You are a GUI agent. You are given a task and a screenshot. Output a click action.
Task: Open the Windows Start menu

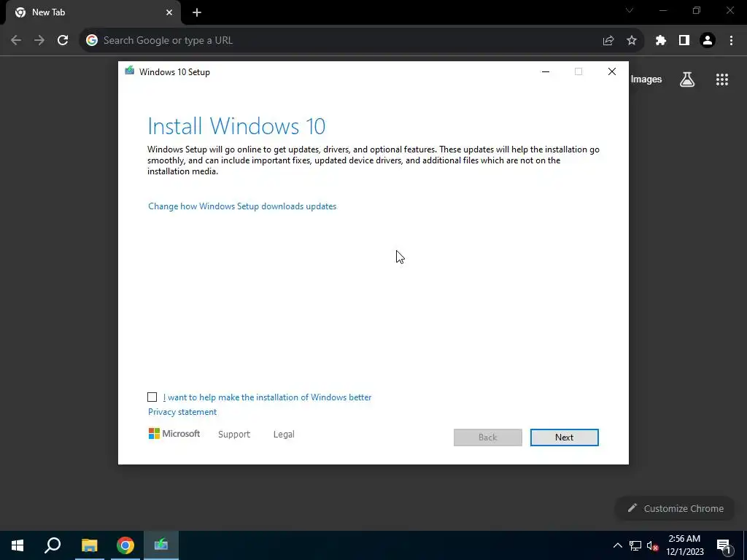tap(18, 545)
